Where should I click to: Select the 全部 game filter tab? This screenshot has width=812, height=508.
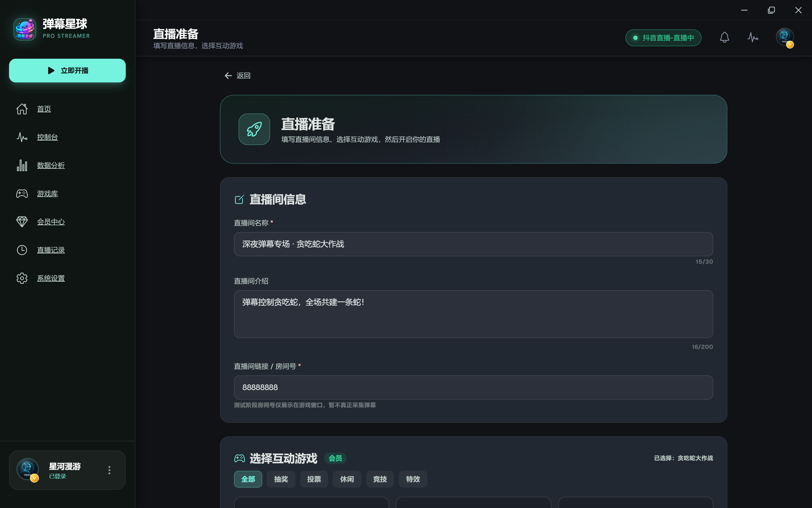[248, 479]
